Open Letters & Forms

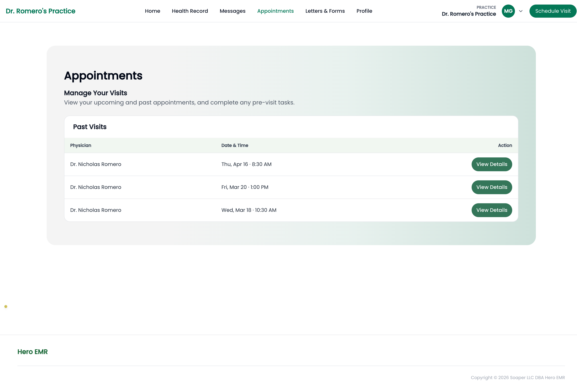pos(325,11)
